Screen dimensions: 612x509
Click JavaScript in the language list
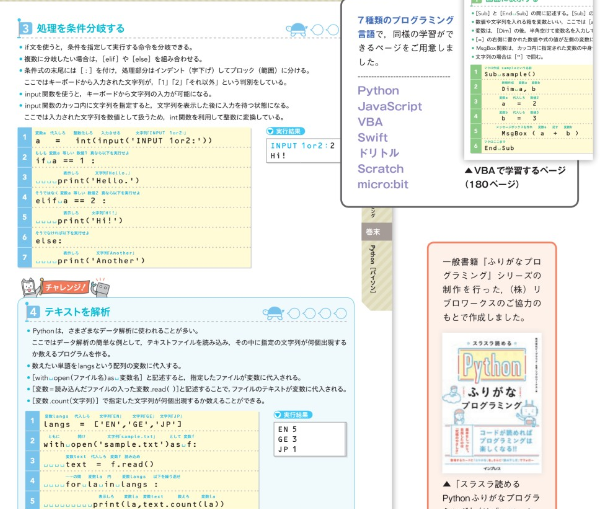tap(390, 106)
